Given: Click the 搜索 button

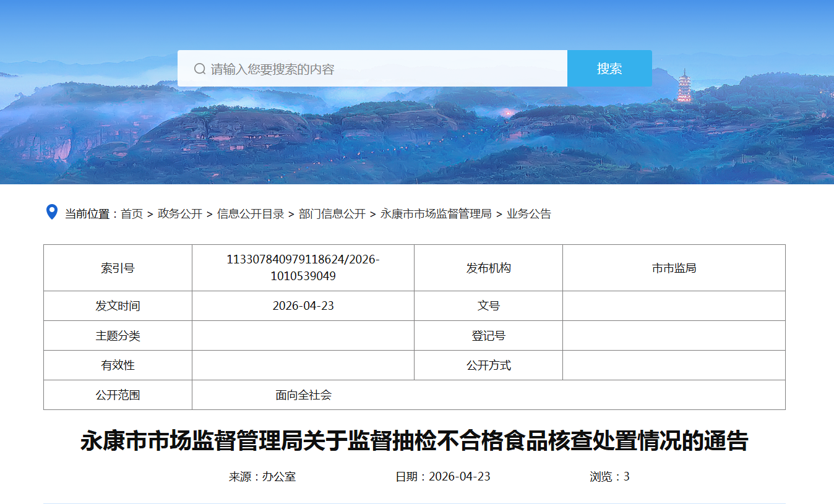Looking at the screenshot, I should click(x=609, y=69).
